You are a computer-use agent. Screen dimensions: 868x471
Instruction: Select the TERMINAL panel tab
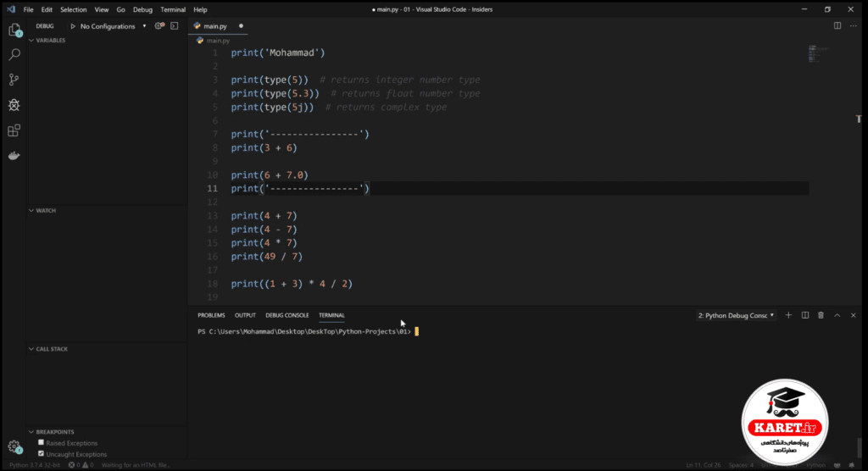(331, 315)
